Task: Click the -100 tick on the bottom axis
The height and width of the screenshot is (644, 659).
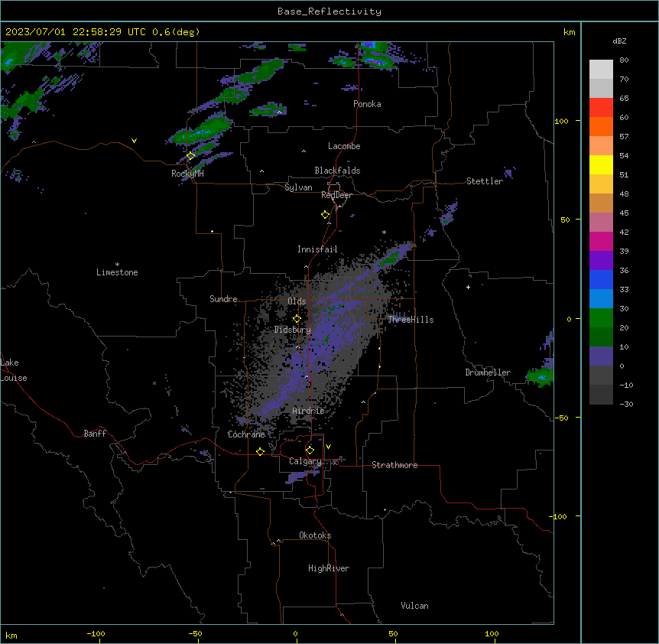Action: click(x=96, y=633)
